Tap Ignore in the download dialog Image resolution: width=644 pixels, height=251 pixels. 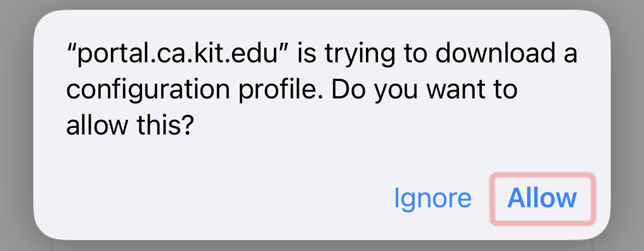coord(432,198)
